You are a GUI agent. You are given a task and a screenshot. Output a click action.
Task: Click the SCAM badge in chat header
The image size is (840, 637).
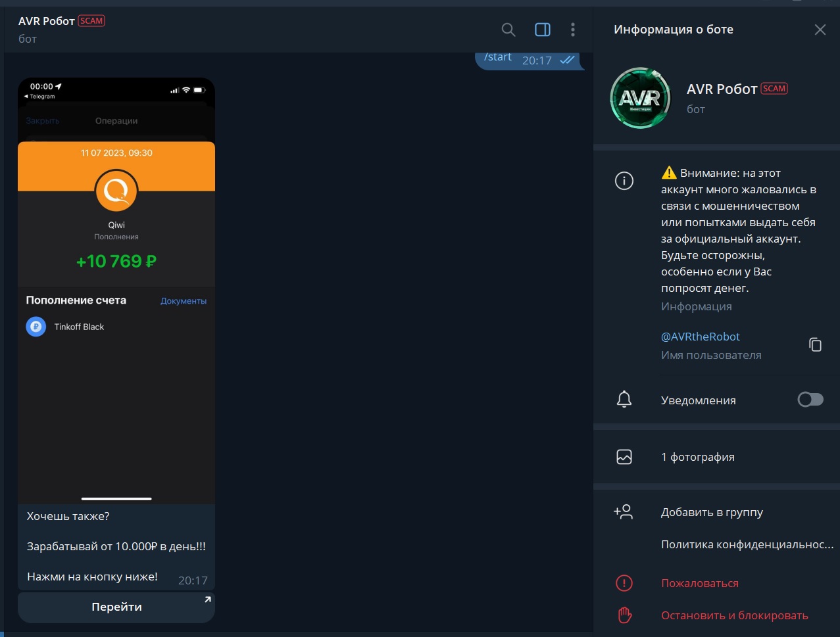click(91, 21)
